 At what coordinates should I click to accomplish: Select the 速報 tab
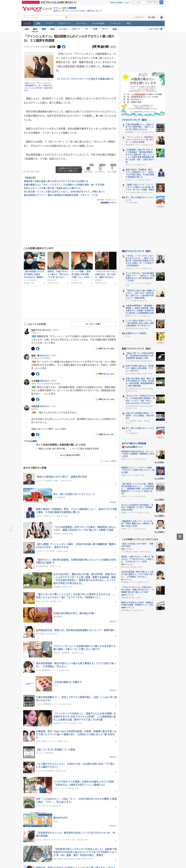38,23
